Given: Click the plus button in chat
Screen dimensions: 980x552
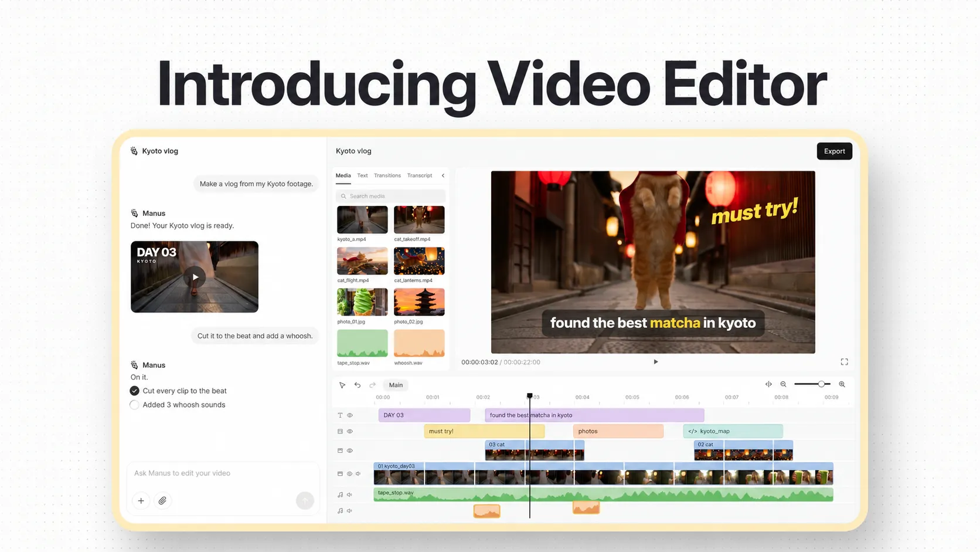Looking at the screenshot, I should pos(141,501).
